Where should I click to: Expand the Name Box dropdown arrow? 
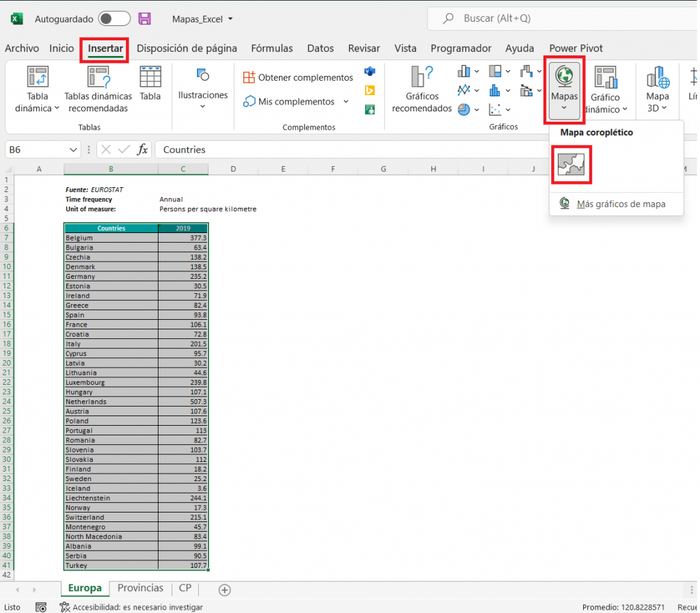click(x=74, y=150)
